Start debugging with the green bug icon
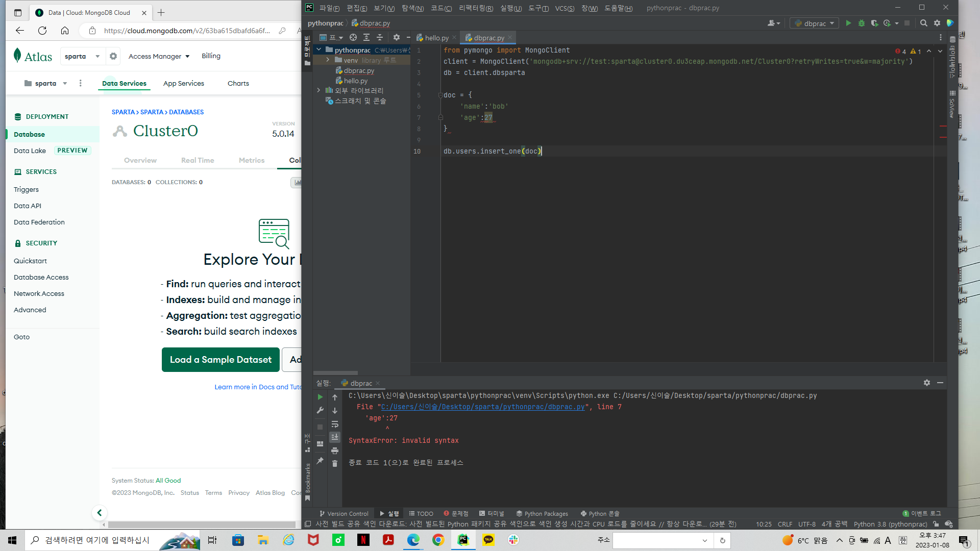980x551 pixels. coord(862,23)
